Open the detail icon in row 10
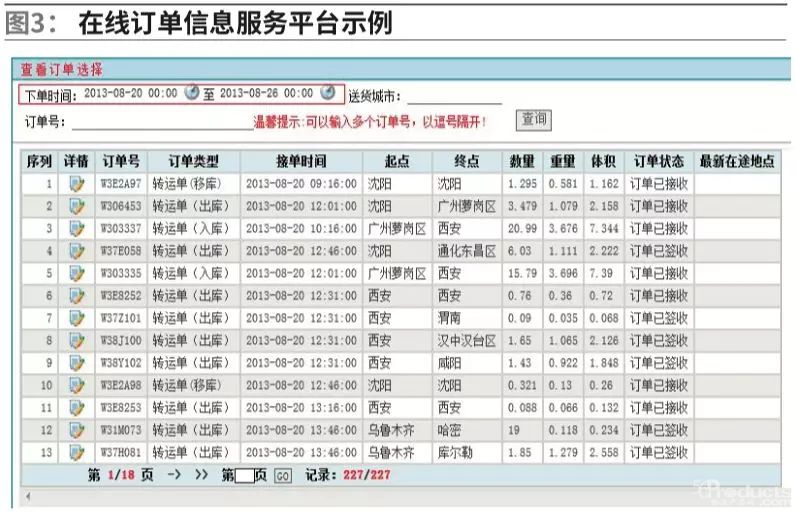 coord(76,385)
